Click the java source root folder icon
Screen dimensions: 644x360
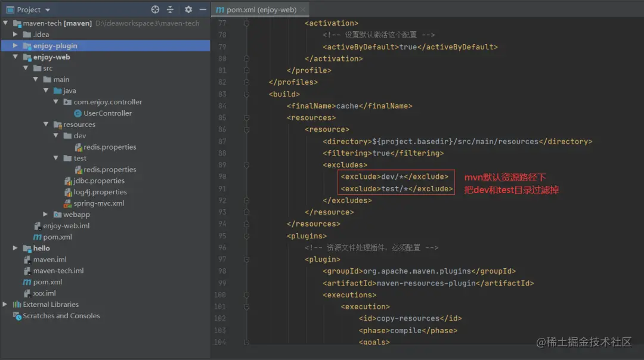tap(57, 91)
